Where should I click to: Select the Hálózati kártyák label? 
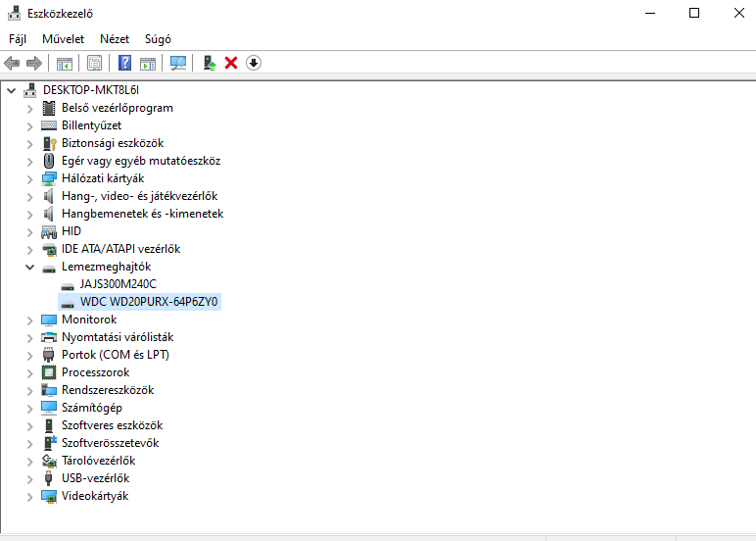point(103,178)
